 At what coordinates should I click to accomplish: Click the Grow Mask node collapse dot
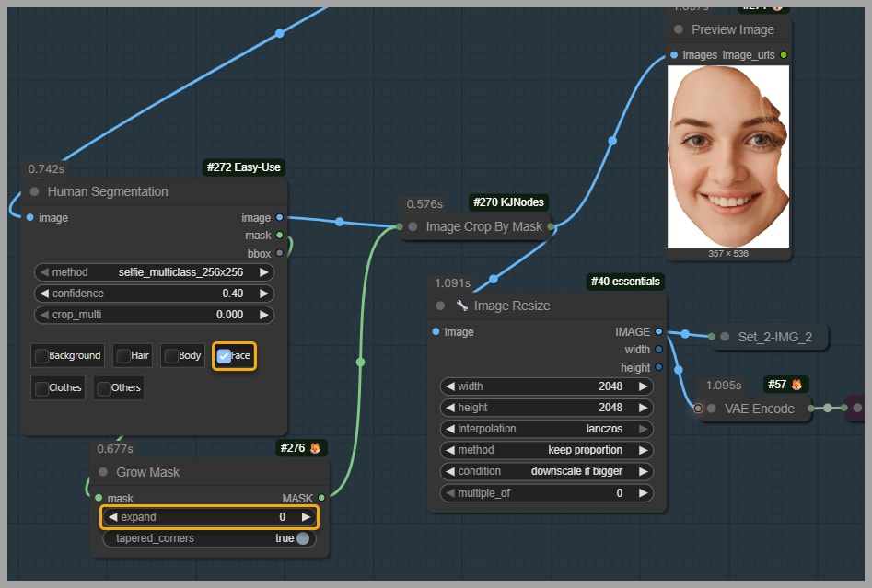103,472
